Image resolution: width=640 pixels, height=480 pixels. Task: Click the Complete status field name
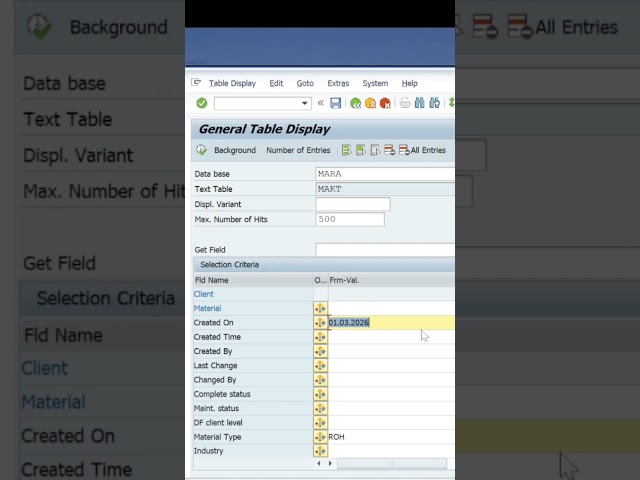222,394
